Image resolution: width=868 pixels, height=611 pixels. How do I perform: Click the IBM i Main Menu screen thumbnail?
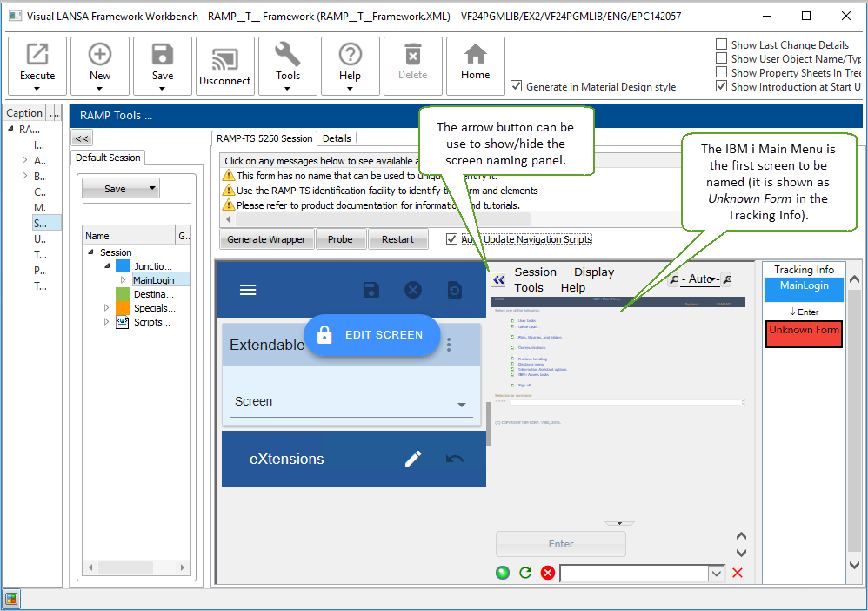[x=618, y=360]
